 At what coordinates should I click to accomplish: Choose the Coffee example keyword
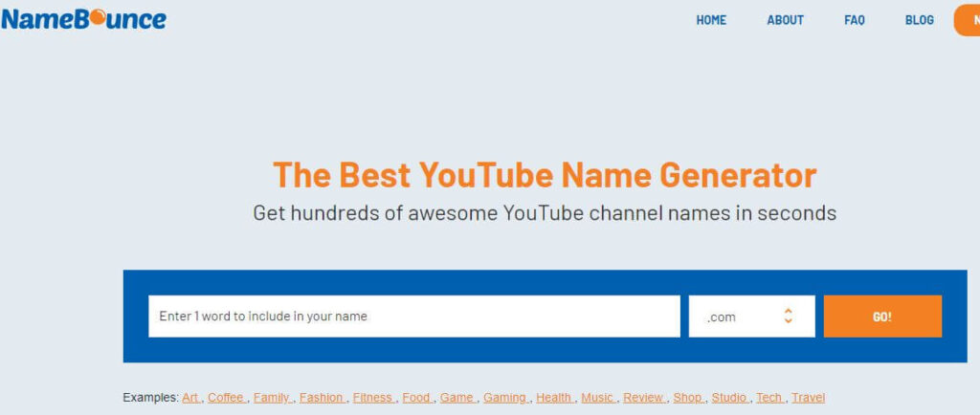tap(226, 398)
